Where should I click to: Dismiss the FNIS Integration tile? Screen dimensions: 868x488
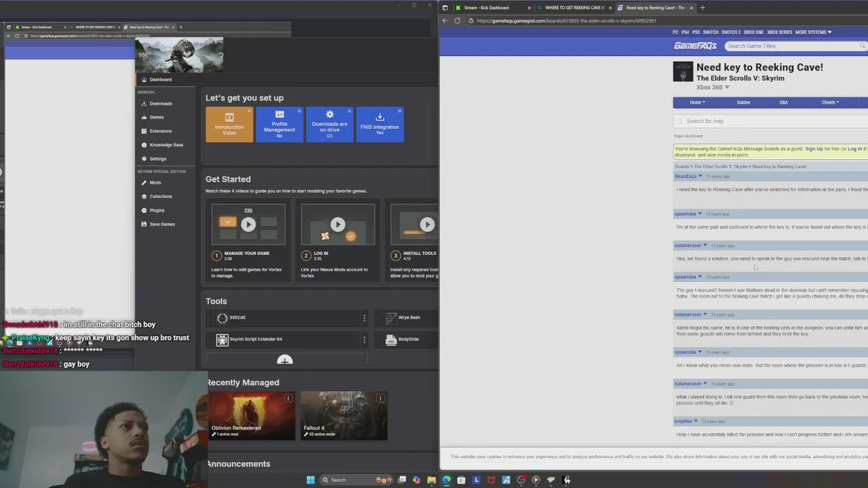click(x=399, y=111)
